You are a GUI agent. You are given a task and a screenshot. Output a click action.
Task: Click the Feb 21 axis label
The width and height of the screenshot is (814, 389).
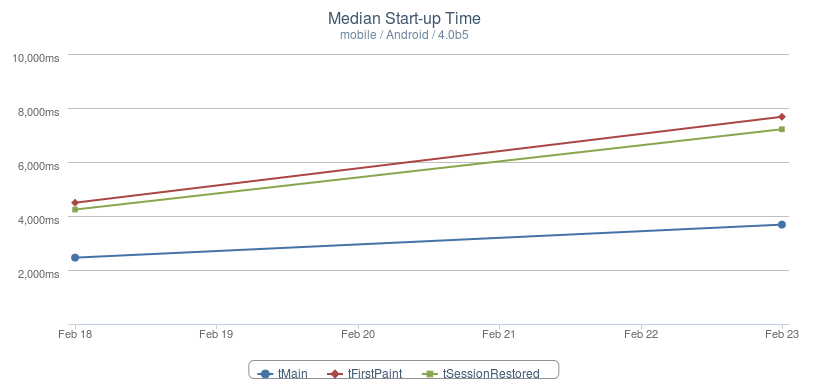pos(499,334)
